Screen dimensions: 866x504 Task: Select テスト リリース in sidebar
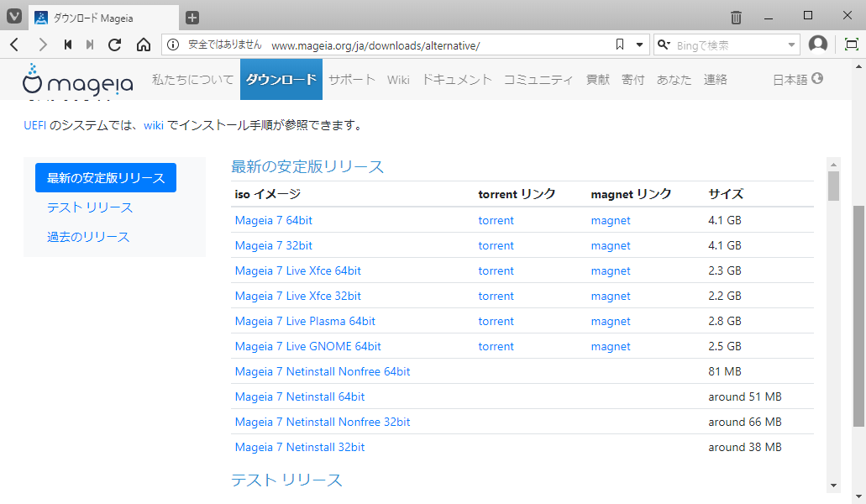90,207
